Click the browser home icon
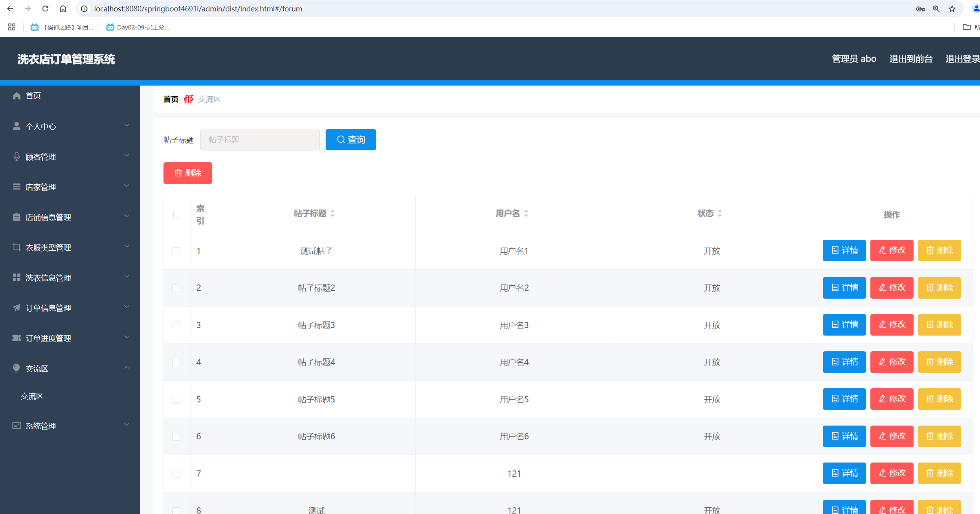Screen dimensions: 980x514 [63, 9]
